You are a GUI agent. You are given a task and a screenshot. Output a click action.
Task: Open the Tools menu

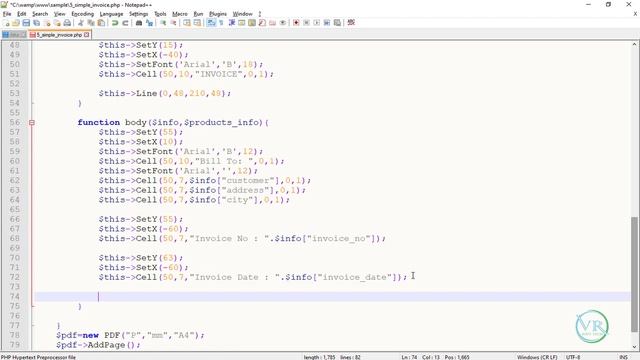[160, 14]
